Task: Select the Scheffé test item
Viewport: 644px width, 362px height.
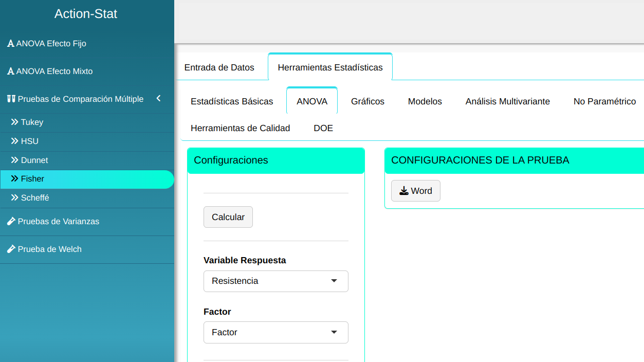Action: pyautogui.click(x=35, y=198)
